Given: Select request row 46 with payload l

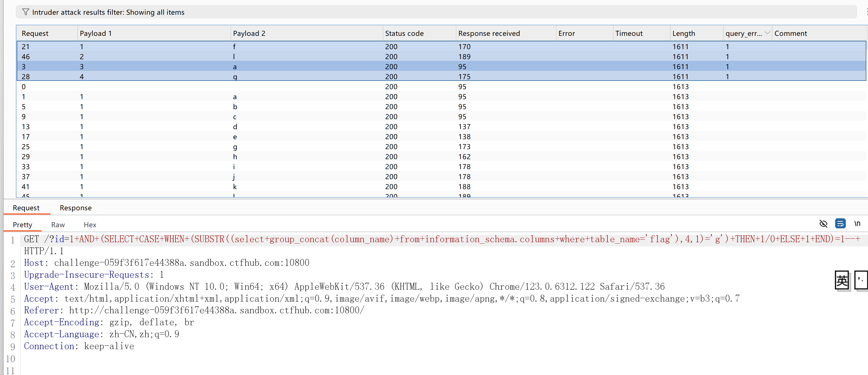Looking at the screenshot, I should pyautogui.click(x=441, y=57).
